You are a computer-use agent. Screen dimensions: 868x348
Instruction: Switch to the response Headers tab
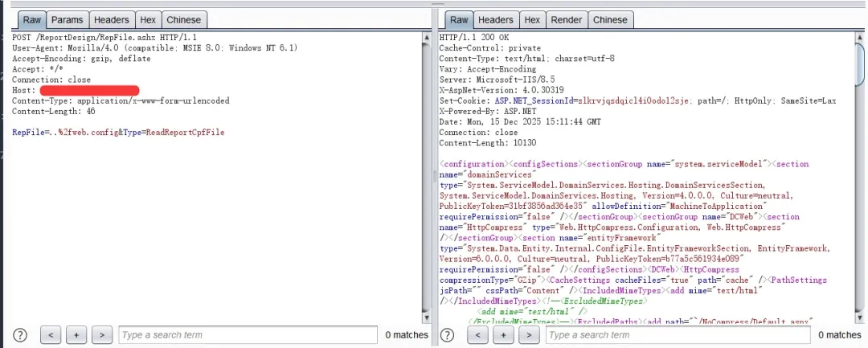pos(495,20)
